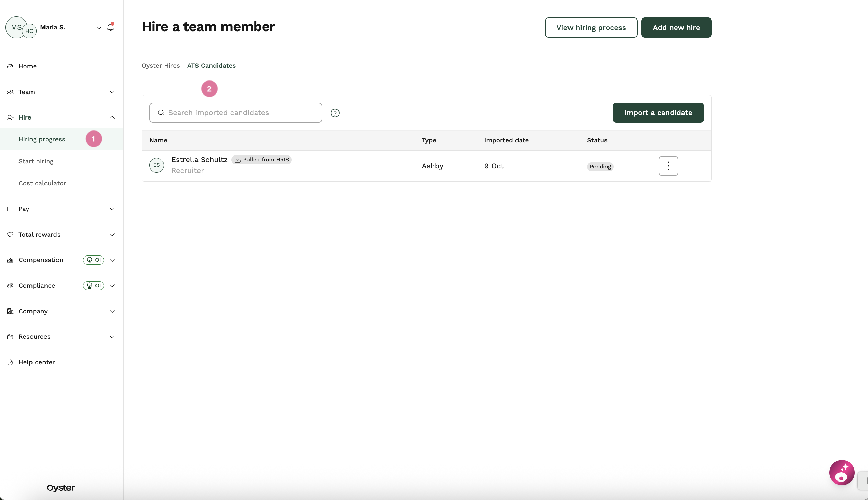
Task: Open the three-dot menu for Estrella Schultz
Action: click(668, 166)
